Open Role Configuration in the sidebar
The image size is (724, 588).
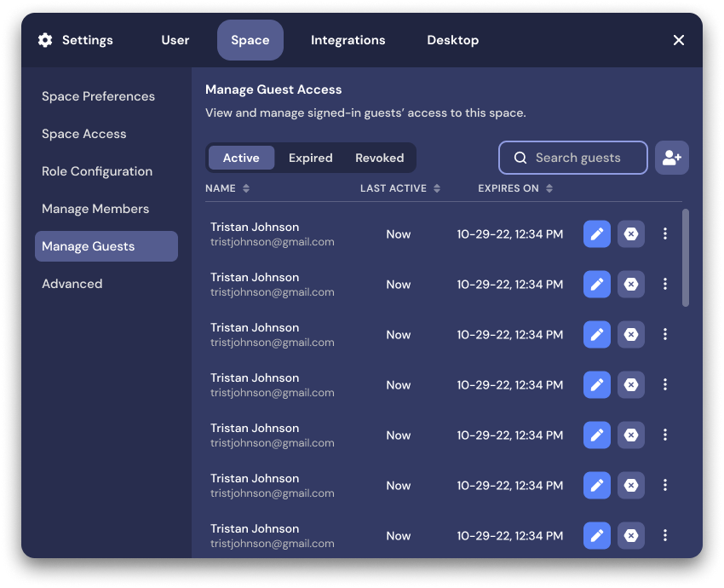click(x=97, y=171)
